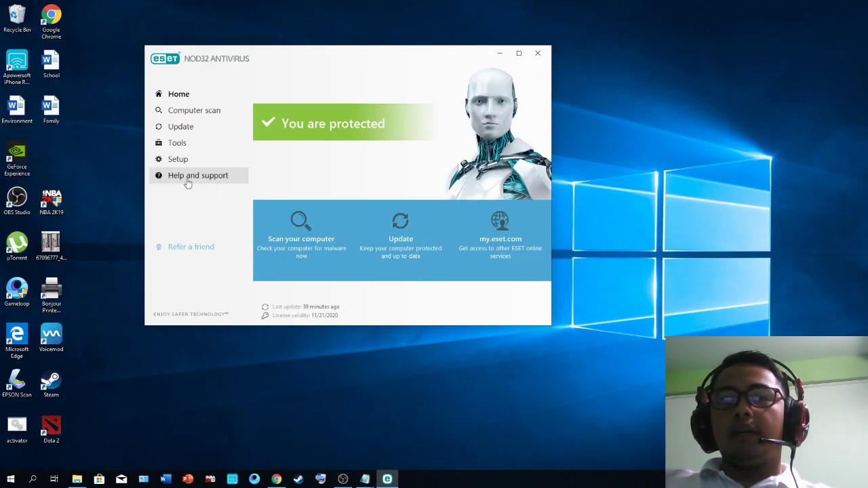This screenshot has width=868, height=488.
Task: Open File Explorer from the taskbar
Action: [77, 479]
